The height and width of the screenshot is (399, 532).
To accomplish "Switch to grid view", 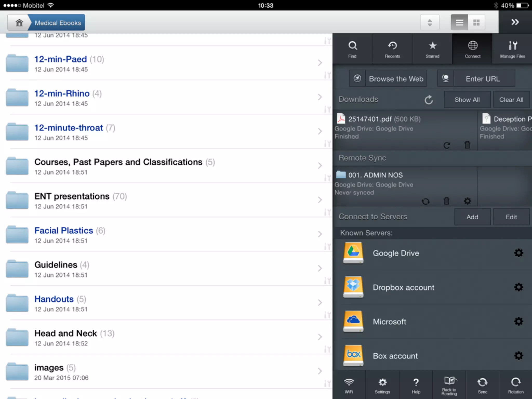I will point(476,23).
